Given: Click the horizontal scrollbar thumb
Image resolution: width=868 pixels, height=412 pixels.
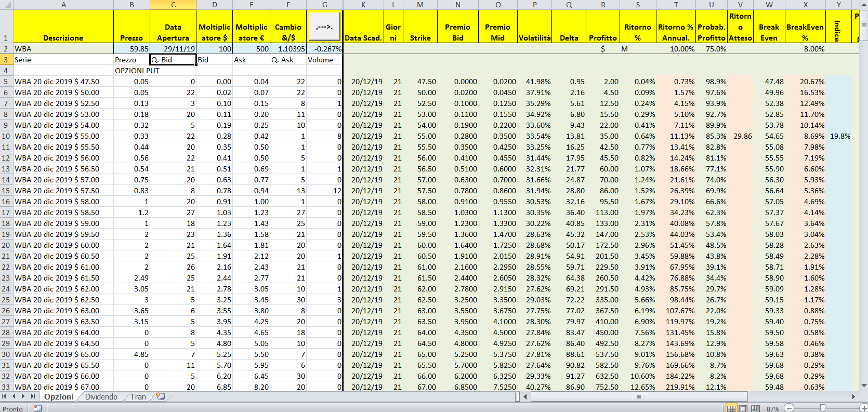Looking at the screenshot, I should (639, 396).
